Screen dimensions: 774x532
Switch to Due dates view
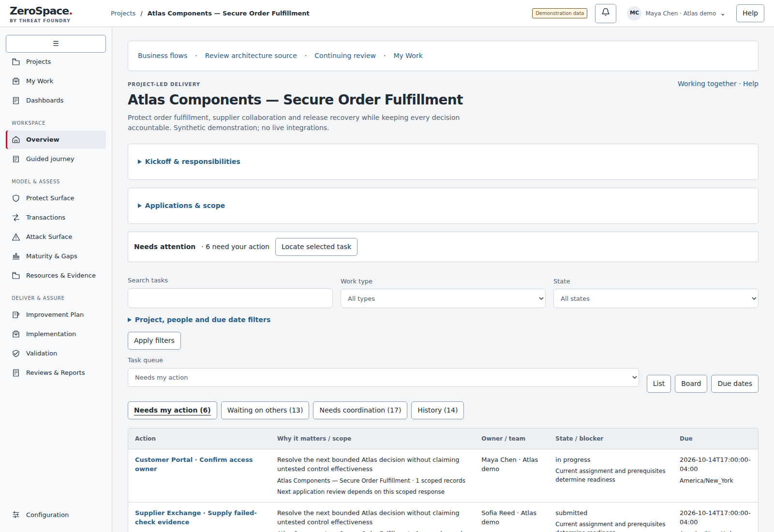click(x=735, y=384)
